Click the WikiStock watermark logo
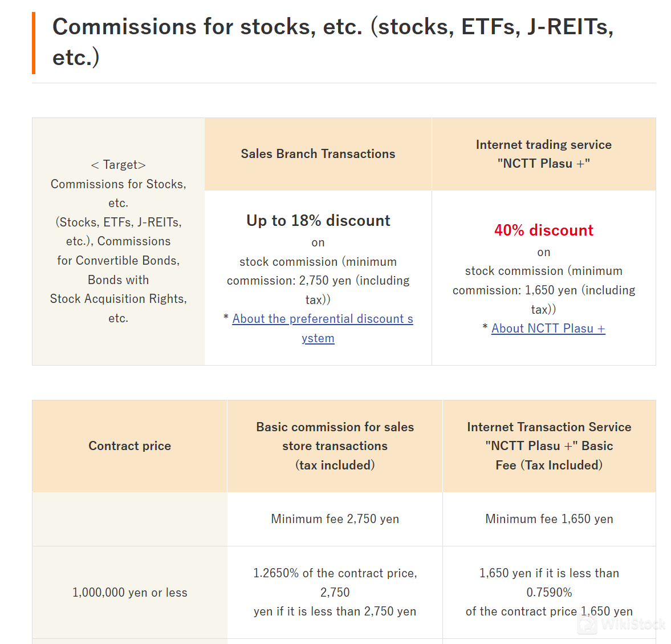This screenshot has height=644, width=671. (x=621, y=624)
